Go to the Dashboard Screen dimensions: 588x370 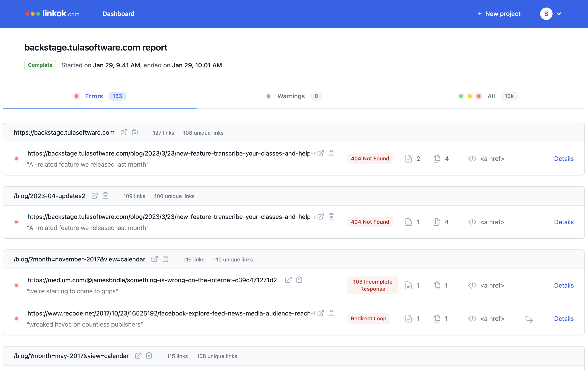click(119, 14)
